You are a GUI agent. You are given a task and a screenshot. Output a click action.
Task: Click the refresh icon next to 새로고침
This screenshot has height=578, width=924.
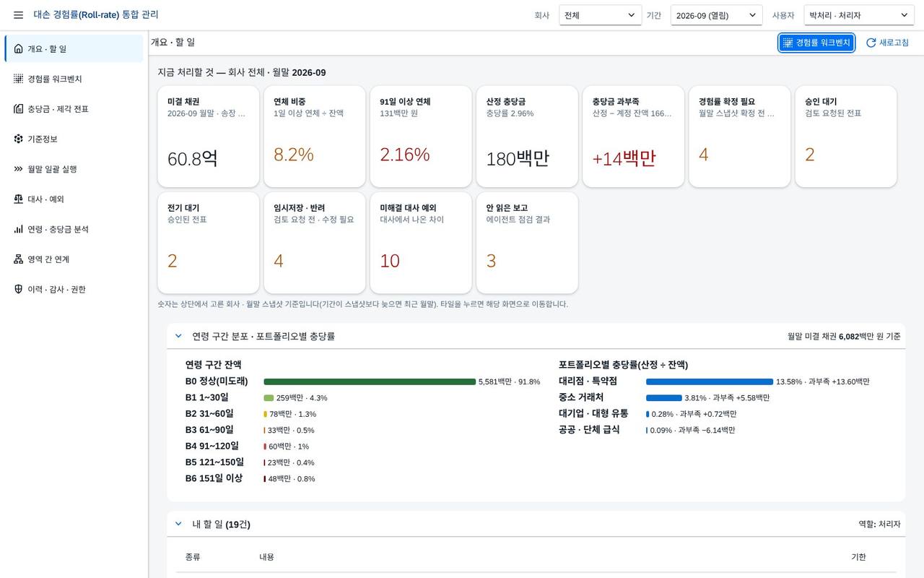[871, 43]
